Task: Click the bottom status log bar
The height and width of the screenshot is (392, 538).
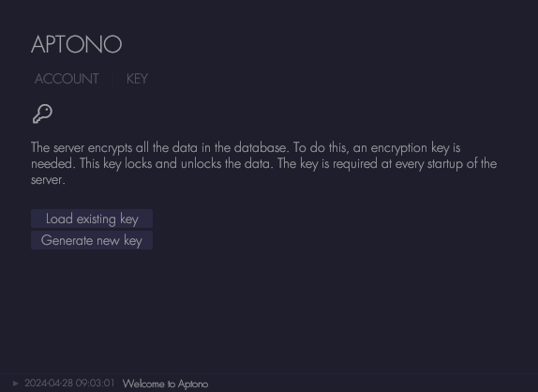Action: click(x=269, y=383)
